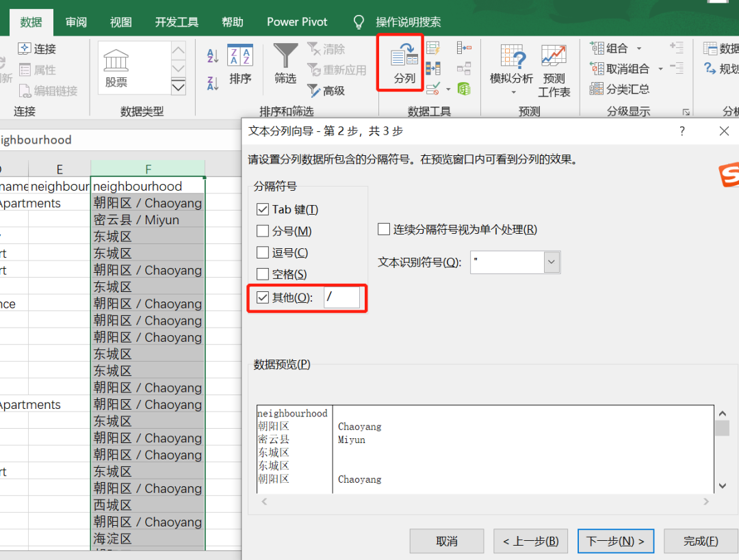Switch to the 数据 ribbon tab
Image resolution: width=739 pixels, height=560 pixels.
tap(31, 22)
